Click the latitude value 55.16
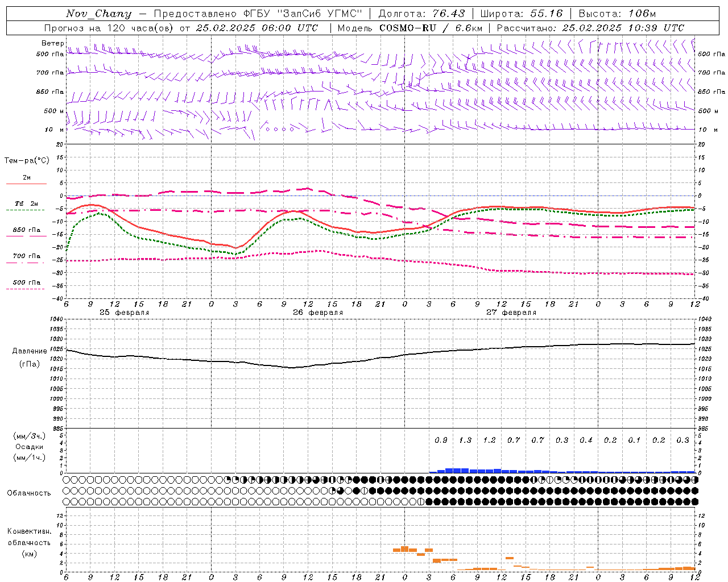Image resolution: width=728 pixels, height=582 pixels. 546,14
